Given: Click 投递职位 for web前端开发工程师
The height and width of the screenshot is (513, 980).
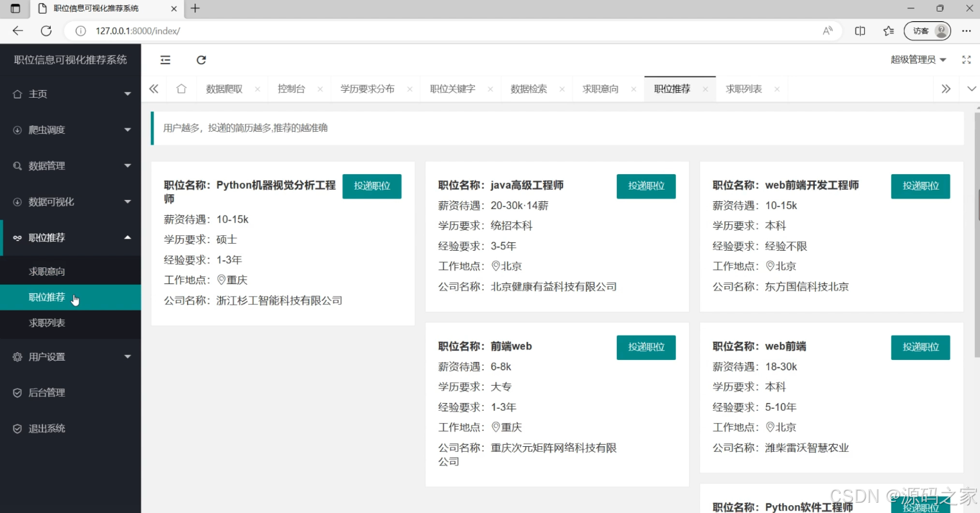Looking at the screenshot, I should coord(920,186).
